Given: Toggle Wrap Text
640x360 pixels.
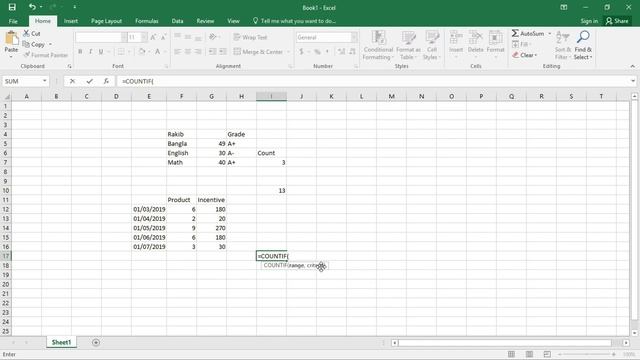Looking at the screenshot, I should (x=250, y=37).
